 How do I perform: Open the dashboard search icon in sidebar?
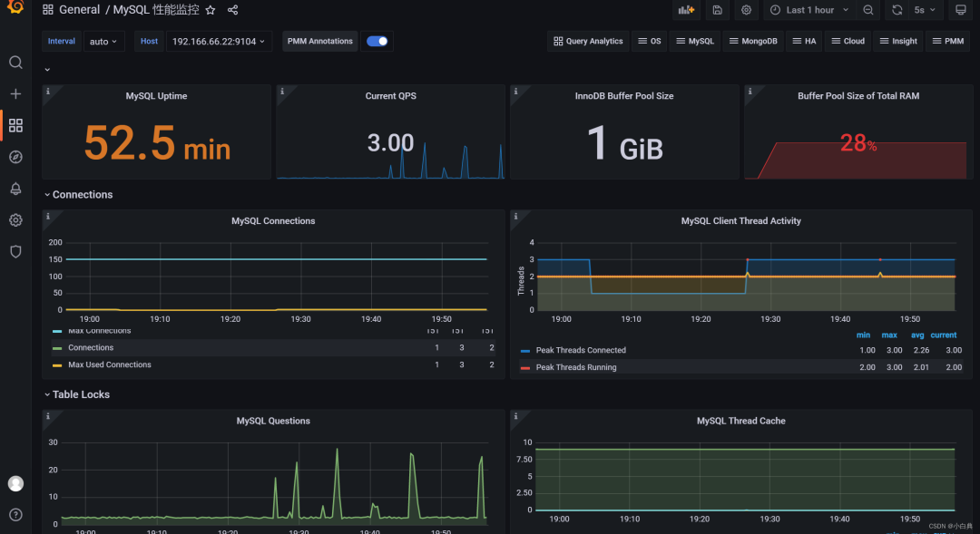click(15, 63)
